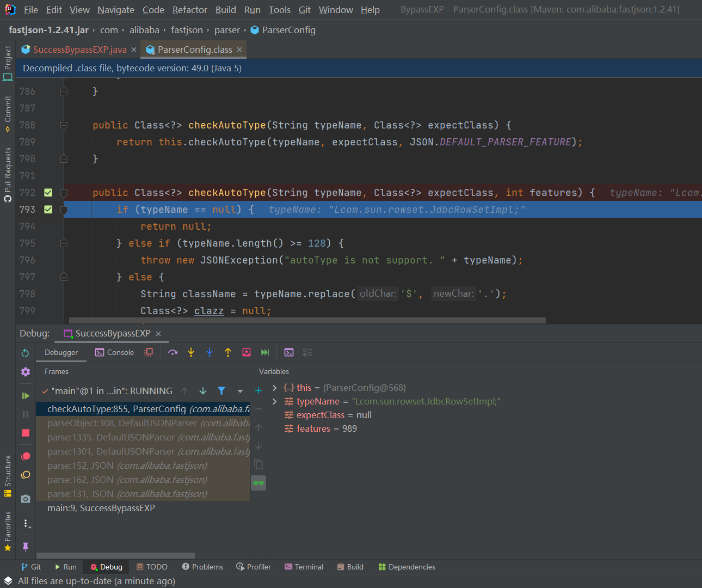Pin the Debug tool window
Screen dimensions: 702x588
pos(26,547)
